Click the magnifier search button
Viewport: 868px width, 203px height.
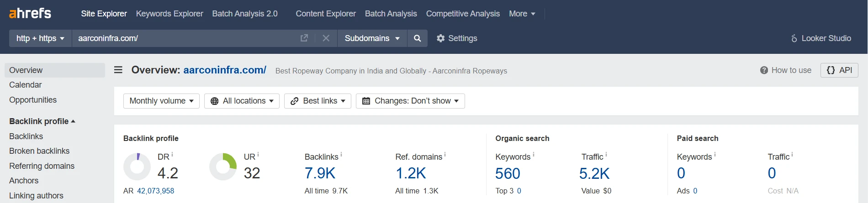pyautogui.click(x=417, y=38)
